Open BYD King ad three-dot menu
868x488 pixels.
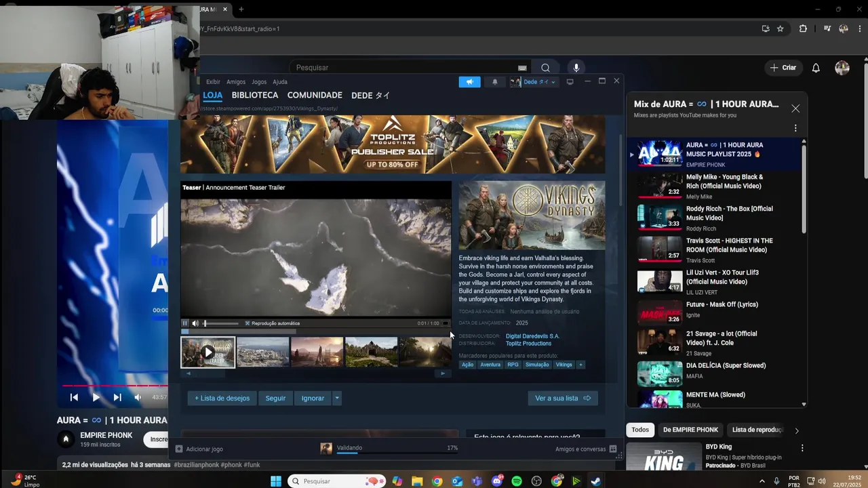[802, 448]
